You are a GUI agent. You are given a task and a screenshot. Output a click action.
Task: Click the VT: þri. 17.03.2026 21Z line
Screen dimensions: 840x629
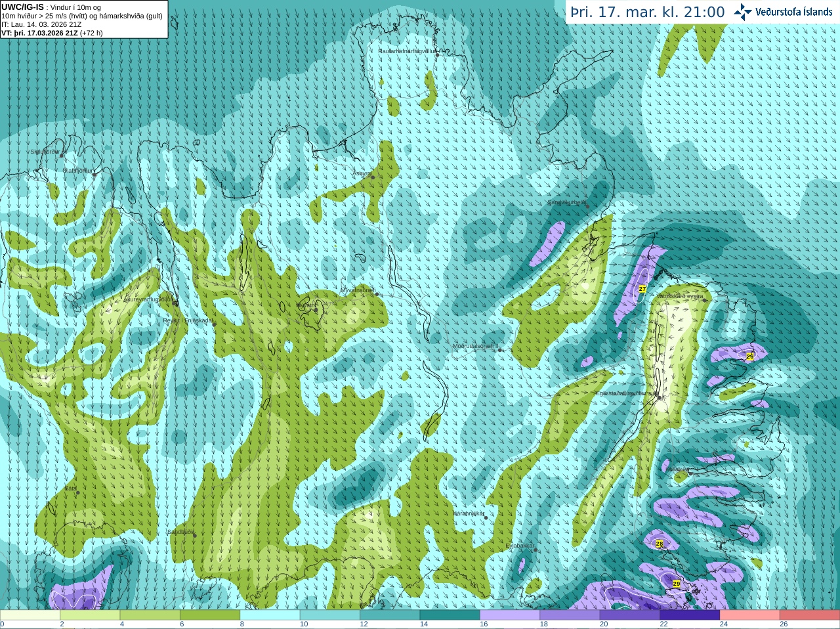[x=52, y=32]
